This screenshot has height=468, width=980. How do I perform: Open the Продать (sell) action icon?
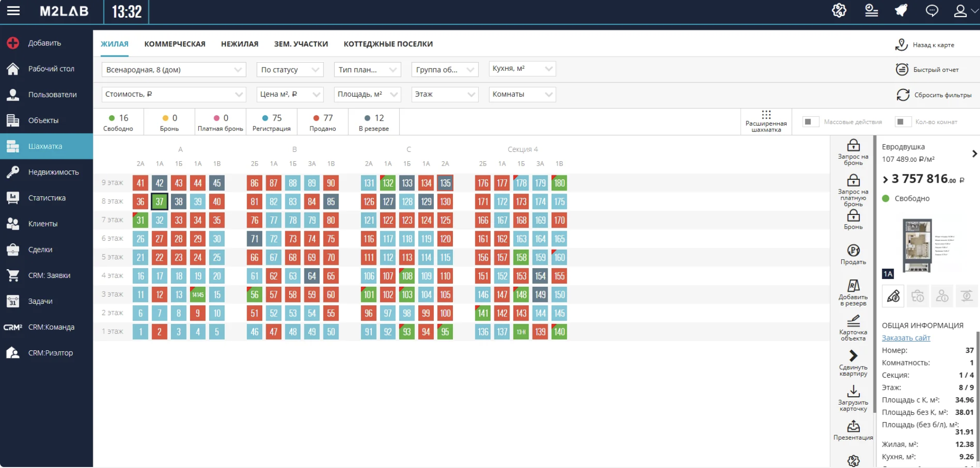[x=853, y=251]
